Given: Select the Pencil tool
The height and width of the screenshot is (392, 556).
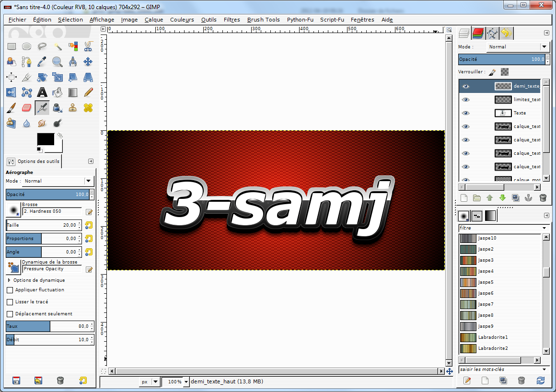Looking at the screenshot, I should point(88,92).
